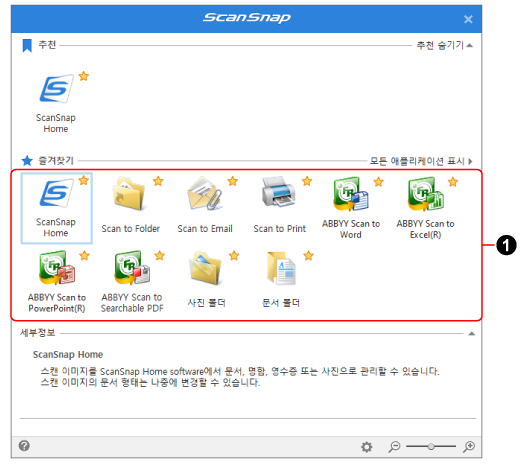
Task: Open the 문서 폴더 (document folder) application
Action: [x=281, y=279]
